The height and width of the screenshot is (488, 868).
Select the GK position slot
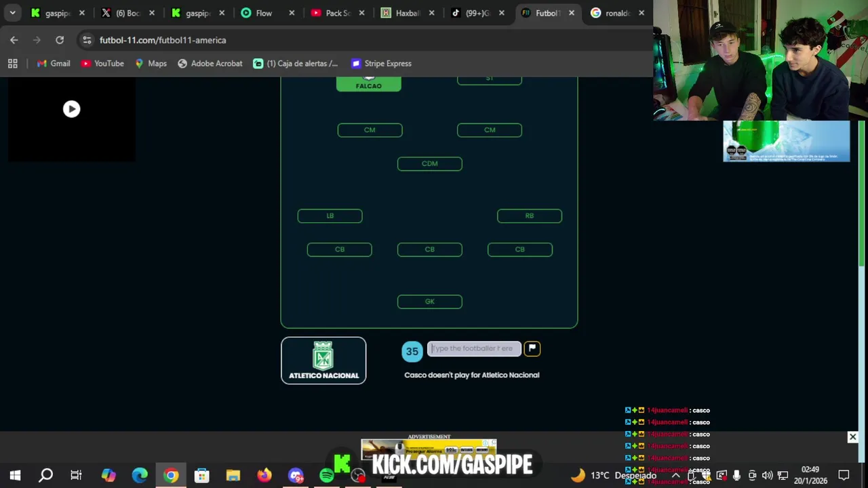[430, 302]
